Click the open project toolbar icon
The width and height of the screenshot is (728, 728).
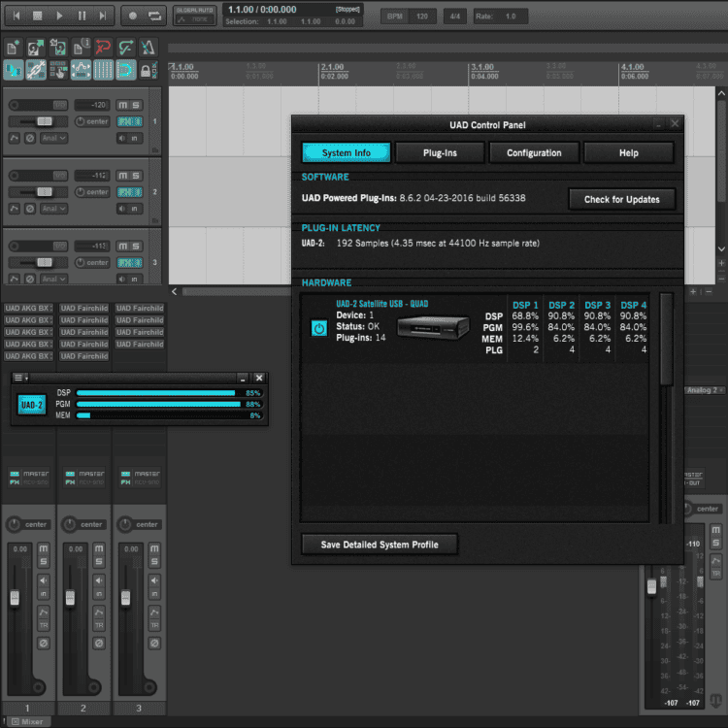[x=36, y=48]
